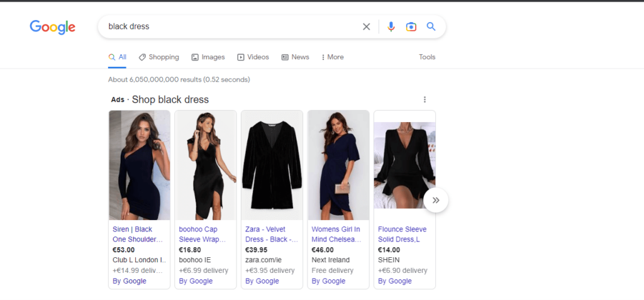Expand the More search options menu
This screenshot has height=300, width=644.
pyautogui.click(x=333, y=57)
